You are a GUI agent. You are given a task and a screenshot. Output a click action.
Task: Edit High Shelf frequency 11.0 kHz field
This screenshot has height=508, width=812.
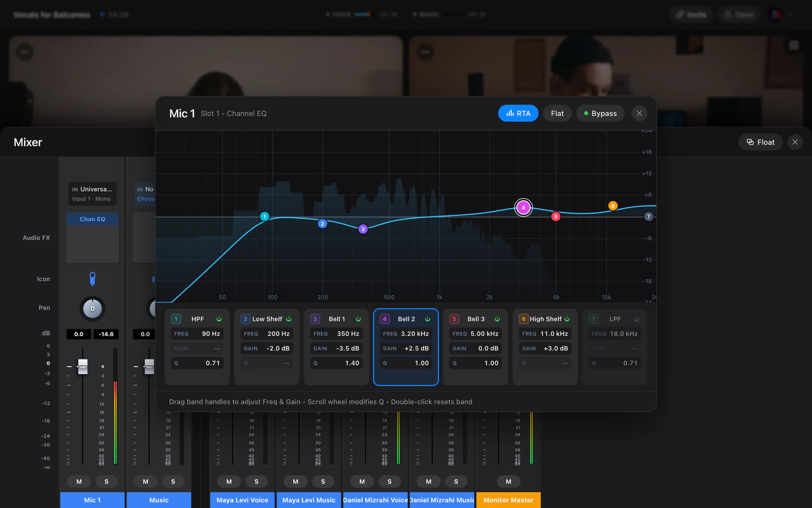[x=545, y=334]
